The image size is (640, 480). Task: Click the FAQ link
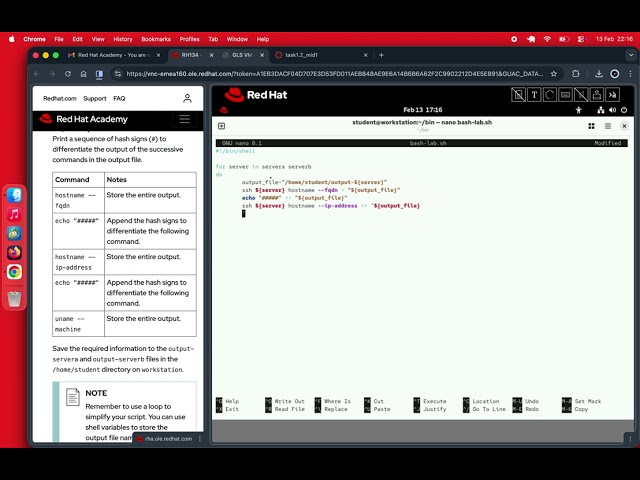pos(119,98)
